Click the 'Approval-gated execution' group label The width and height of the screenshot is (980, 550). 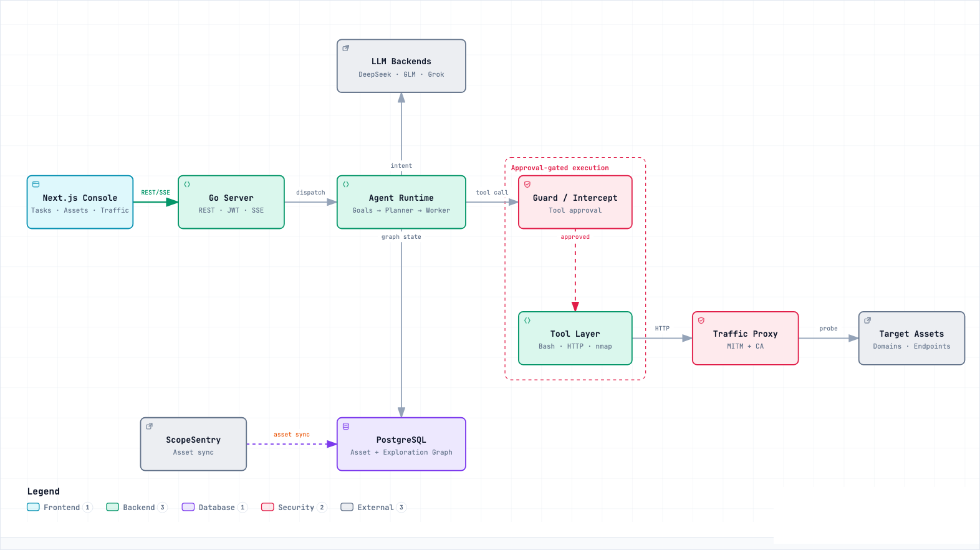point(560,168)
